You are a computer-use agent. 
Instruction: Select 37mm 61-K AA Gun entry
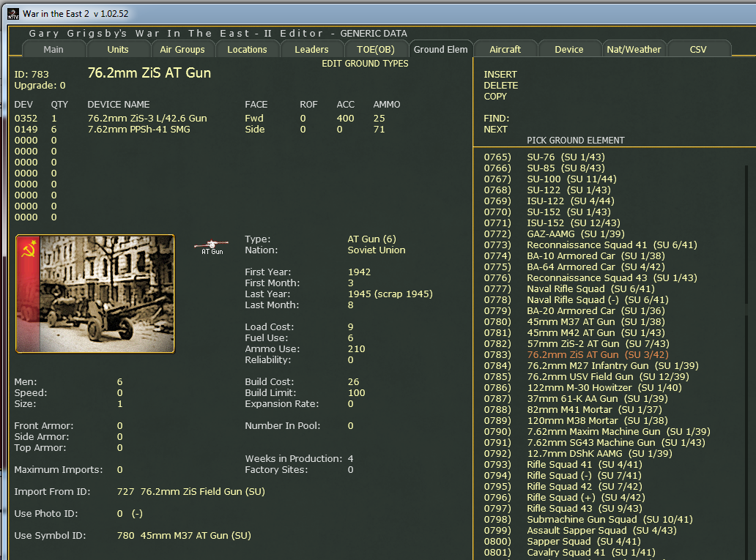pos(597,399)
